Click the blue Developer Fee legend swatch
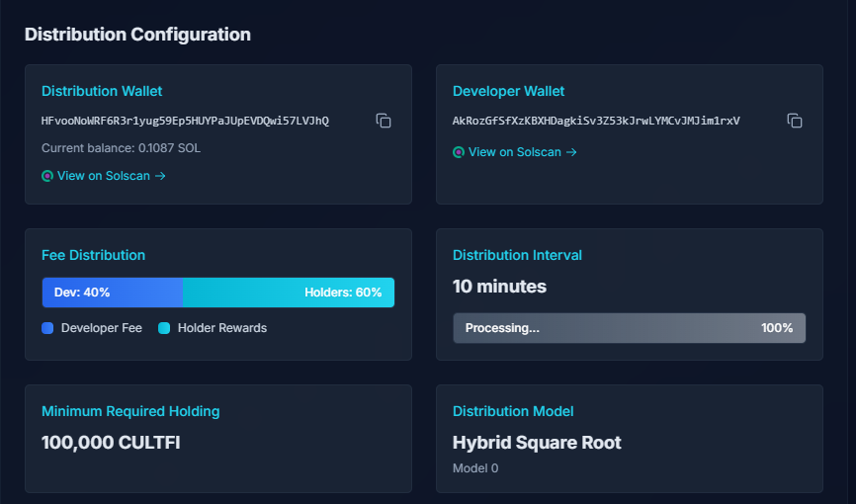Screen dimensions: 856x504 tap(47, 328)
